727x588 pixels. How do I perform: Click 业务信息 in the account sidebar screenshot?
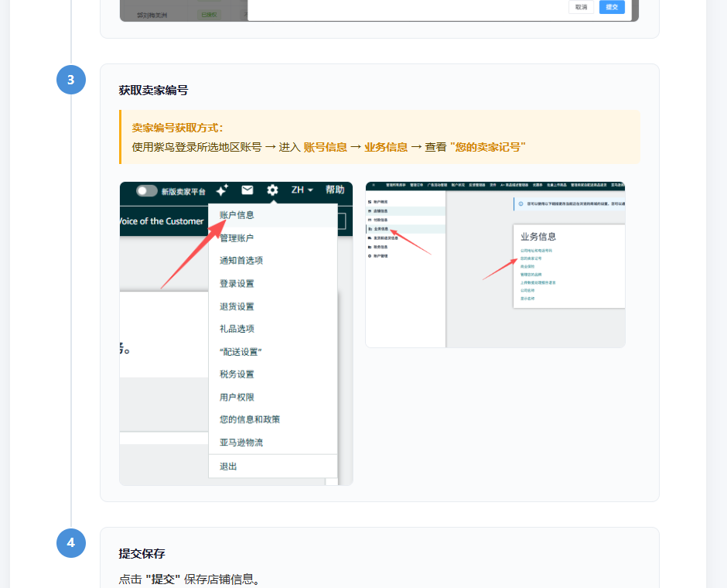click(381, 229)
